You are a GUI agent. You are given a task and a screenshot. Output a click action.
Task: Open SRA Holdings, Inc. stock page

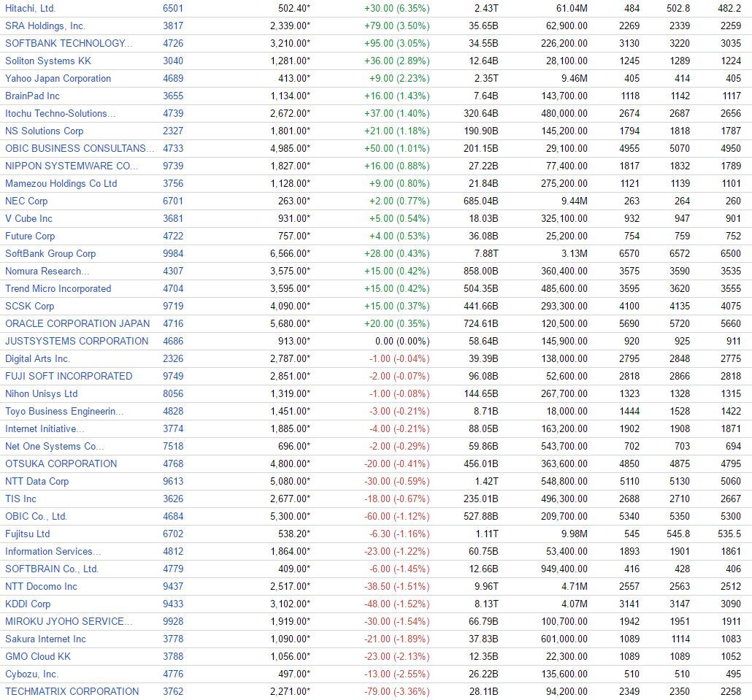(45, 26)
